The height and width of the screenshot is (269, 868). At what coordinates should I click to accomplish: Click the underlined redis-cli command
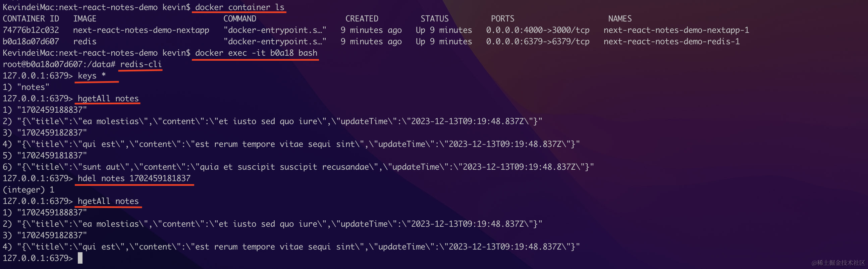click(141, 64)
